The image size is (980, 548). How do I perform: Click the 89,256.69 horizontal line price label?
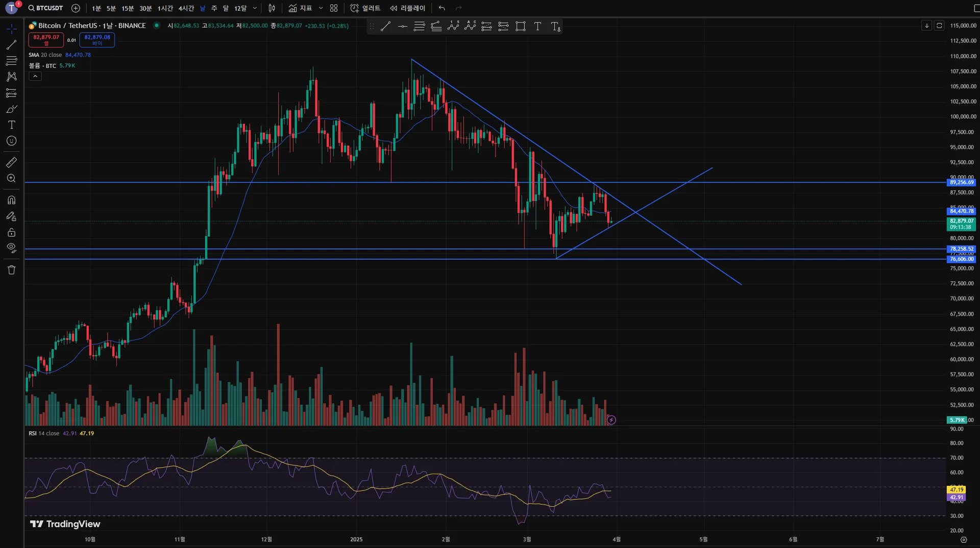[x=961, y=182]
